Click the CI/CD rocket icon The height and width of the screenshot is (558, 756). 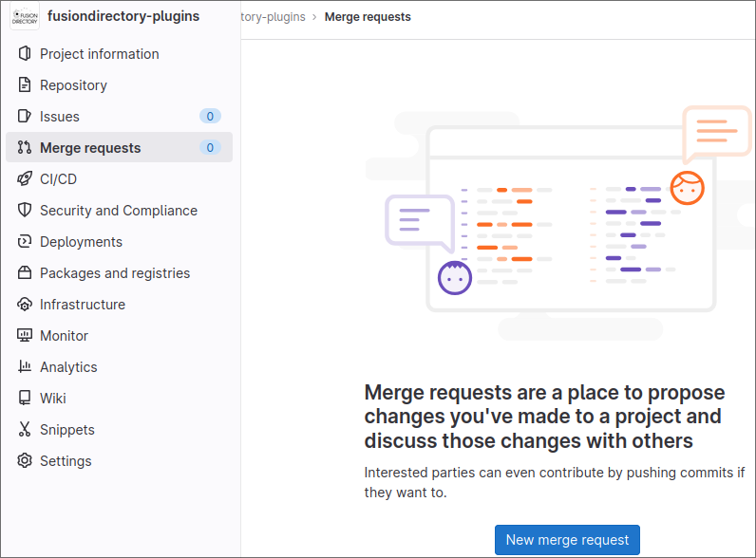pos(25,178)
